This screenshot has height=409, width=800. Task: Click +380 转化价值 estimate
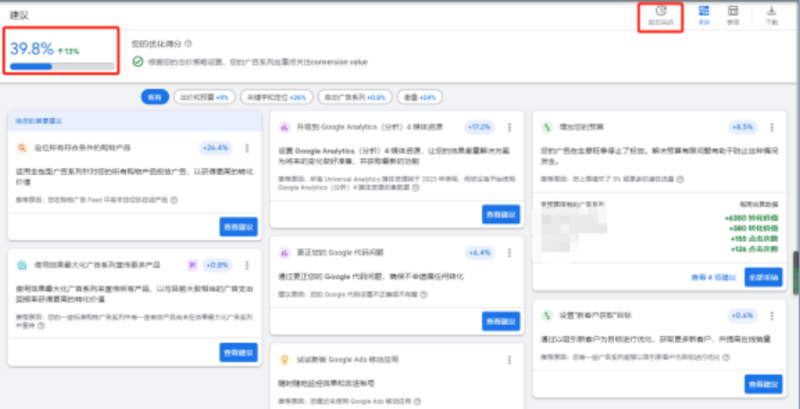click(x=754, y=228)
